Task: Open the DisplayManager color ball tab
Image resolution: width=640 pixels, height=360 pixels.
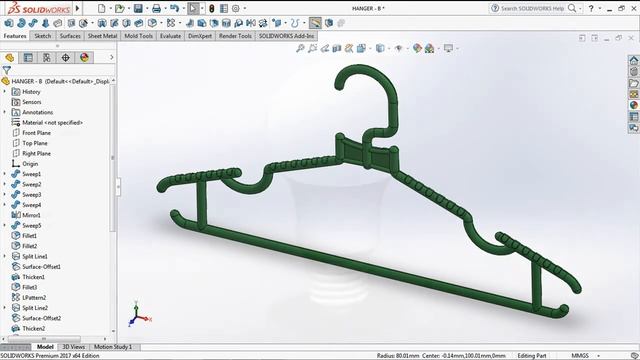Action: point(84,58)
